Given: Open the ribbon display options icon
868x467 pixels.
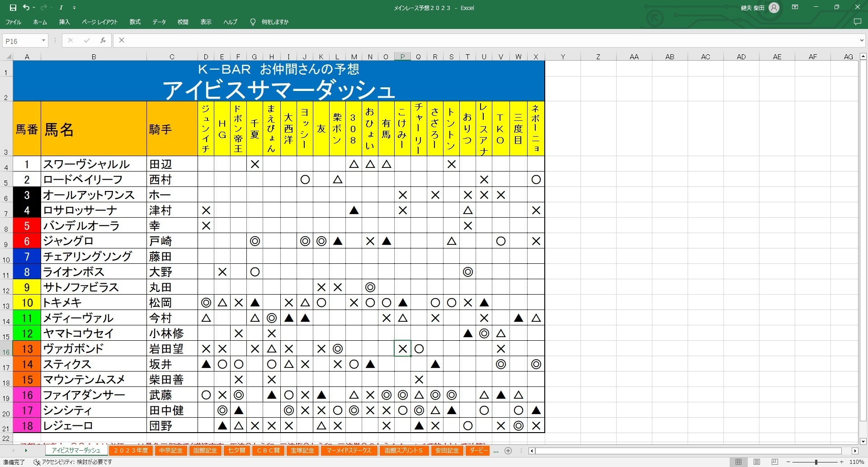Looking at the screenshot, I should point(795,7).
